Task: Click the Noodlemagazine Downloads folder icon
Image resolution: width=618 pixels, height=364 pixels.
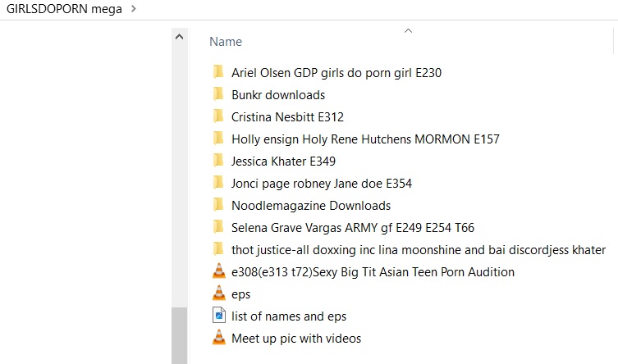Action: tap(218, 205)
